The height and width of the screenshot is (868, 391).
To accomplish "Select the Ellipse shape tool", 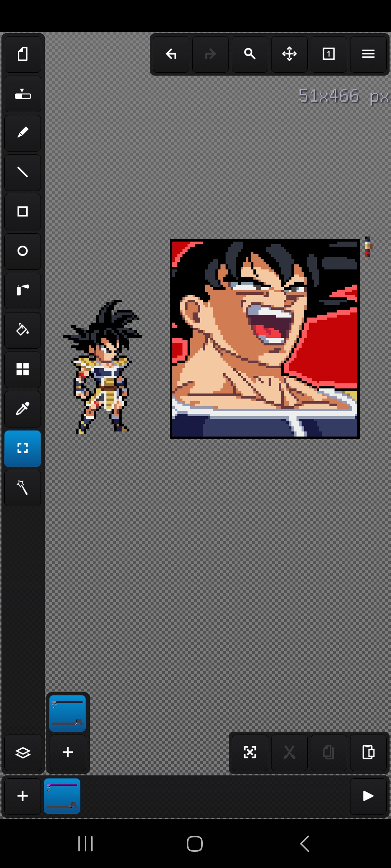I will tap(22, 251).
